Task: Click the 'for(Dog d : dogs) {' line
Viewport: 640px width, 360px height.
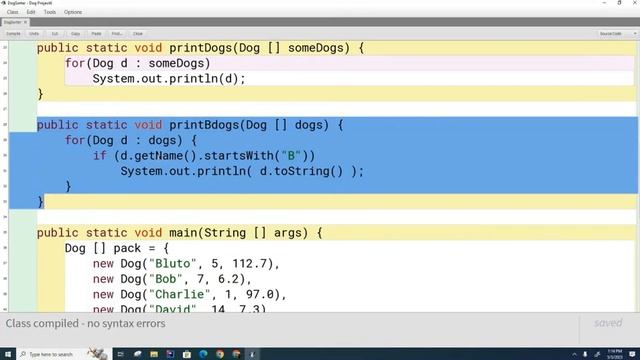Action: tap(131, 140)
